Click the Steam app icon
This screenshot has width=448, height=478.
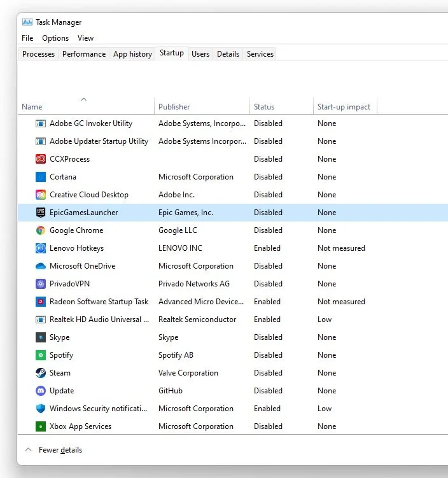[41, 373]
